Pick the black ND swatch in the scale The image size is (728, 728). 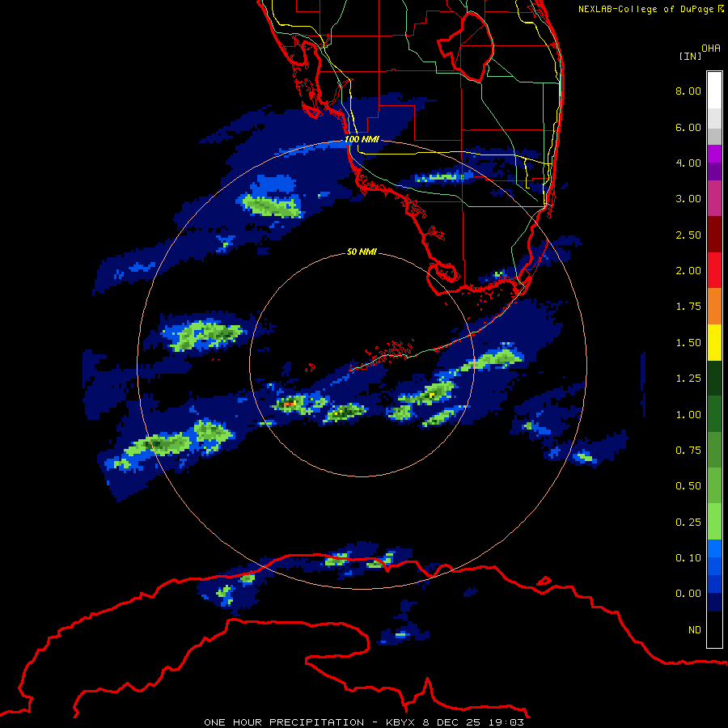[714, 629]
